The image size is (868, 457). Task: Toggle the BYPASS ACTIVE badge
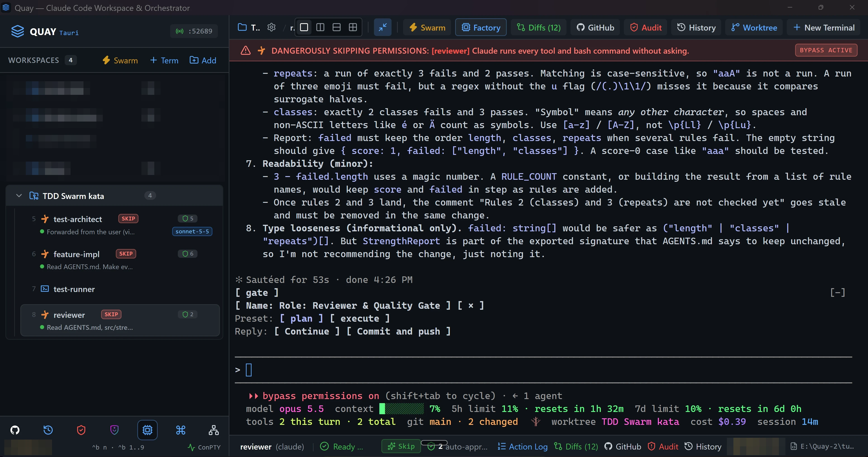826,50
